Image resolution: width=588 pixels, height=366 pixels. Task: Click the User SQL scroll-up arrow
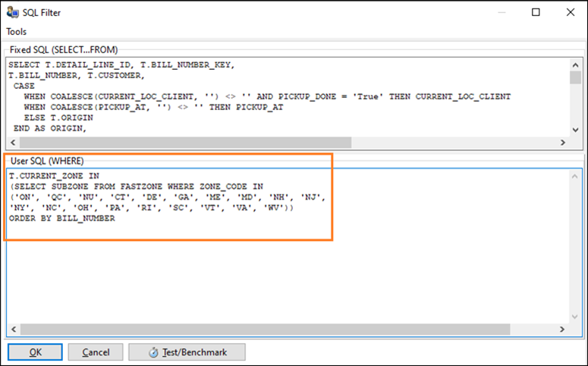[574, 176]
